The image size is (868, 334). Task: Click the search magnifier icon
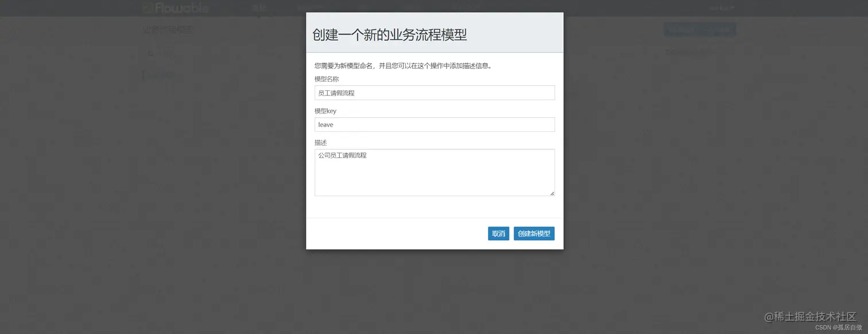(150, 53)
